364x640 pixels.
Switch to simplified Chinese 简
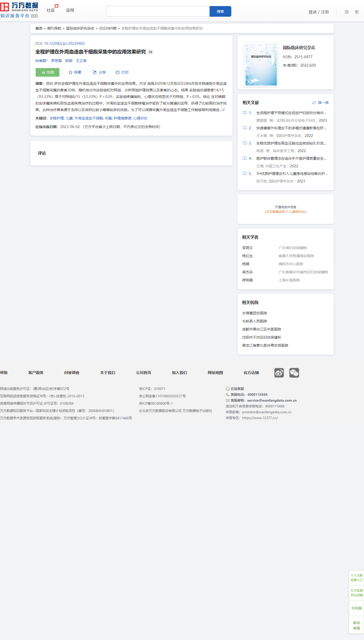(x=346, y=12)
